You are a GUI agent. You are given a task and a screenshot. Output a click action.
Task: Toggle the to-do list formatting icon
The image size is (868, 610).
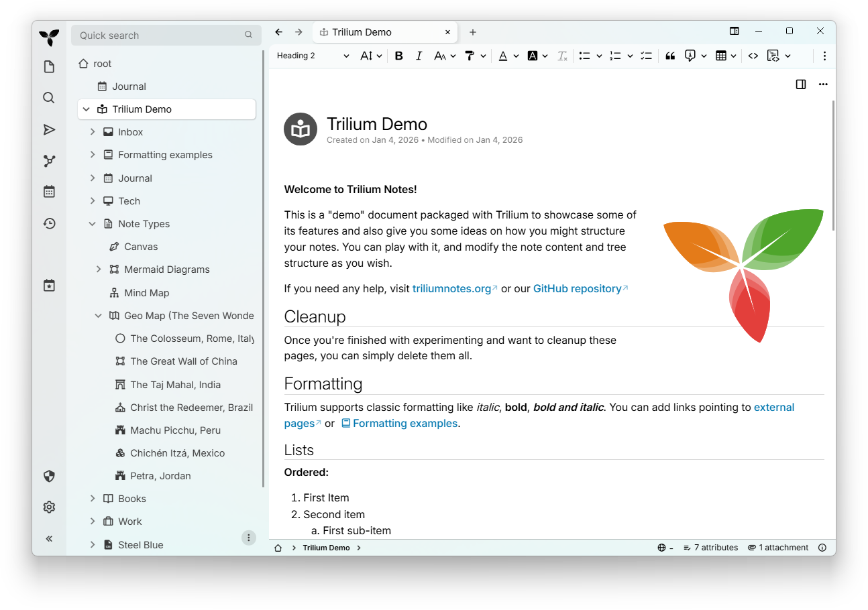(646, 56)
